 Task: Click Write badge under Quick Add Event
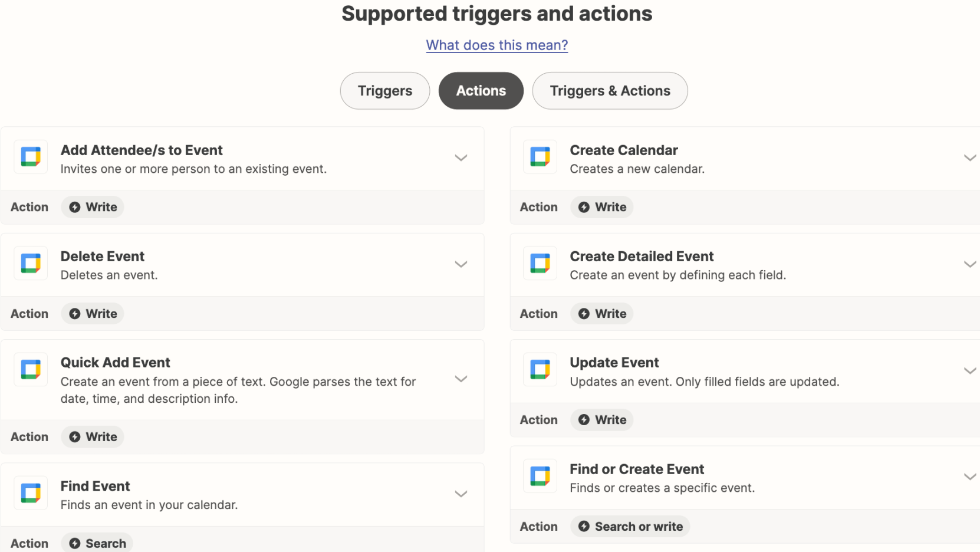coord(93,437)
